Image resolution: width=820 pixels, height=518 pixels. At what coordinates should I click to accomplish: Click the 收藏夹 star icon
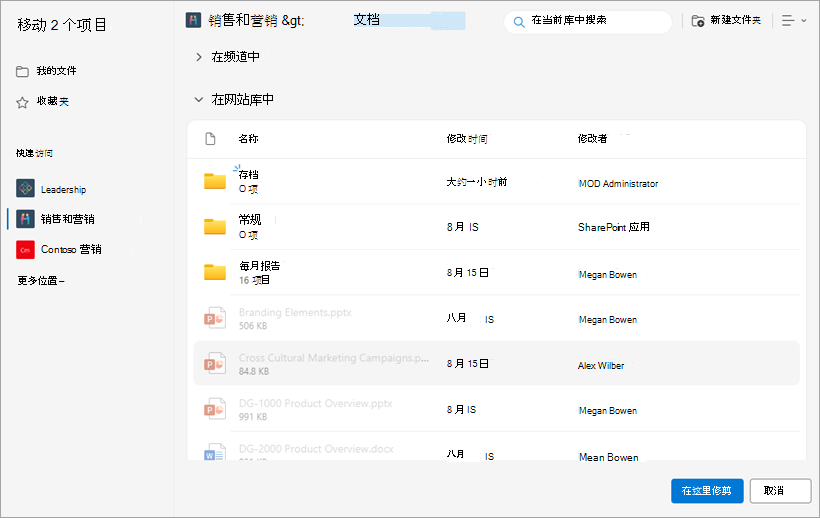(x=22, y=102)
